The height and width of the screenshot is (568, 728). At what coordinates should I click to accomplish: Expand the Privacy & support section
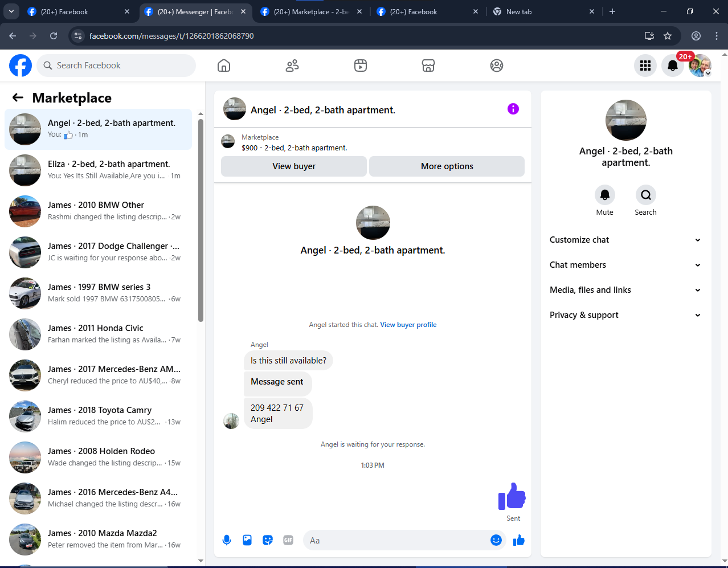click(625, 315)
